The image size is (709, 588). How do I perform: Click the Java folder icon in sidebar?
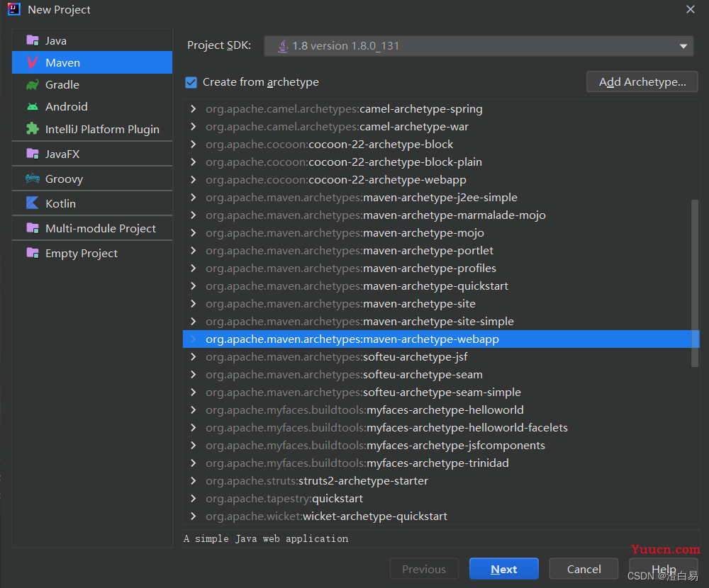[x=32, y=40]
